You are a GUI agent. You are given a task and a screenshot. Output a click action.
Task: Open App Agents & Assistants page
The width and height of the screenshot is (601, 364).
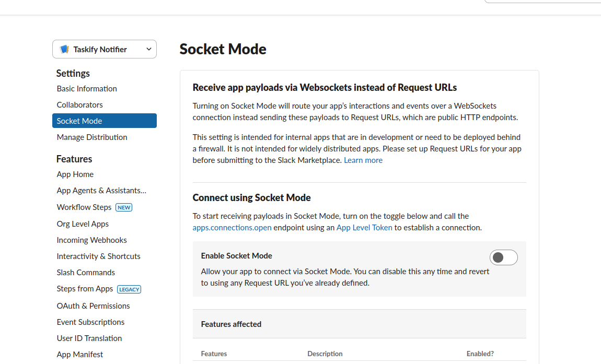click(101, 191)
